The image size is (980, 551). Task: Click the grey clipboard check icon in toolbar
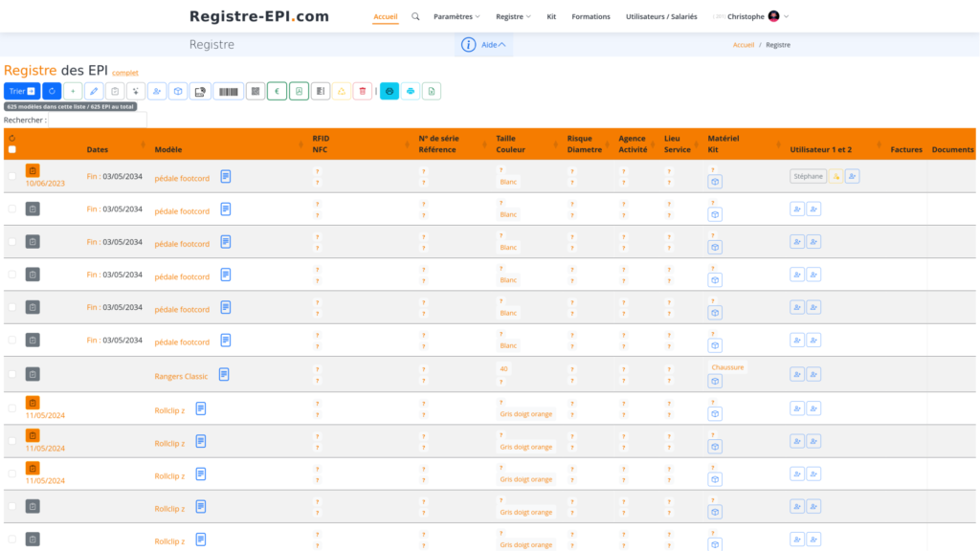click(115, 91)
